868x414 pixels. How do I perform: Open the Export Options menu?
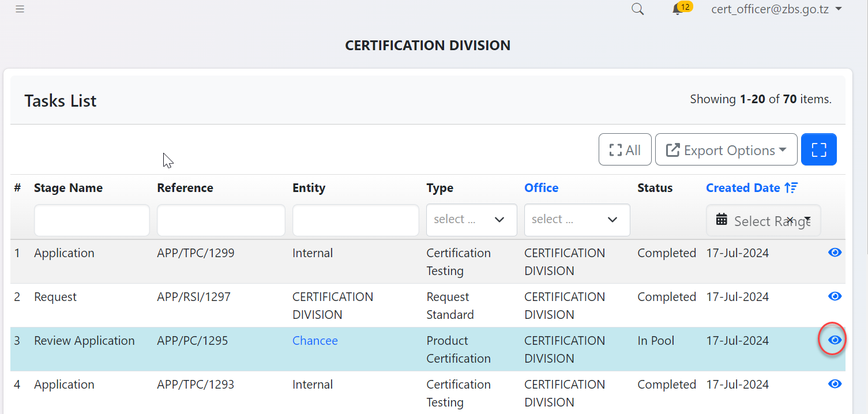pos(726,150)
